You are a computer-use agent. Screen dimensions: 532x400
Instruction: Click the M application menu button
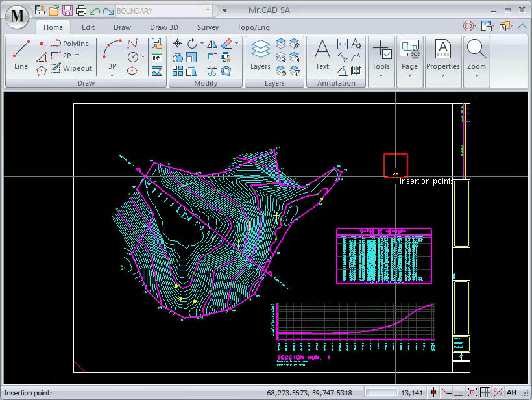(x=19, y=18)
